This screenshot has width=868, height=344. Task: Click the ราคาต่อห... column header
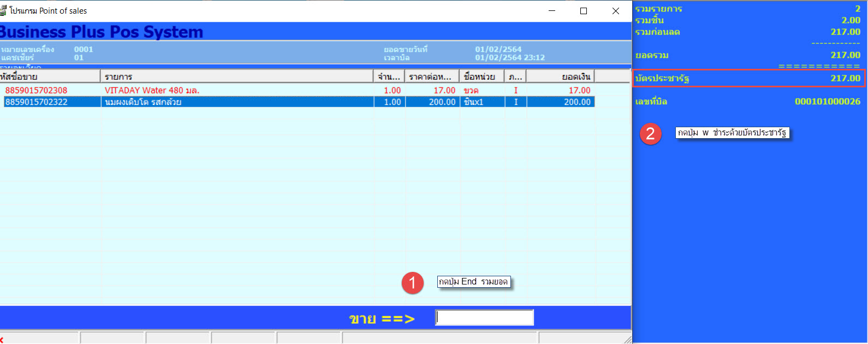pos(432,76)
